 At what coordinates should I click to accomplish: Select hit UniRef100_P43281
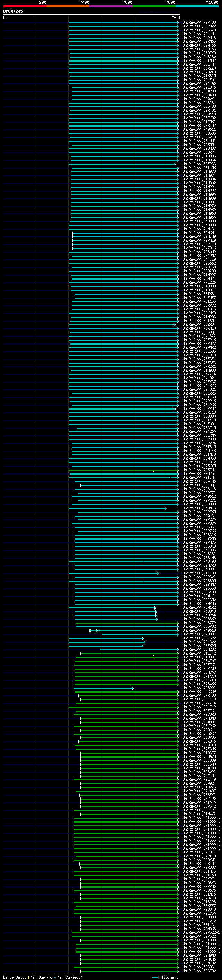[199, 103]
